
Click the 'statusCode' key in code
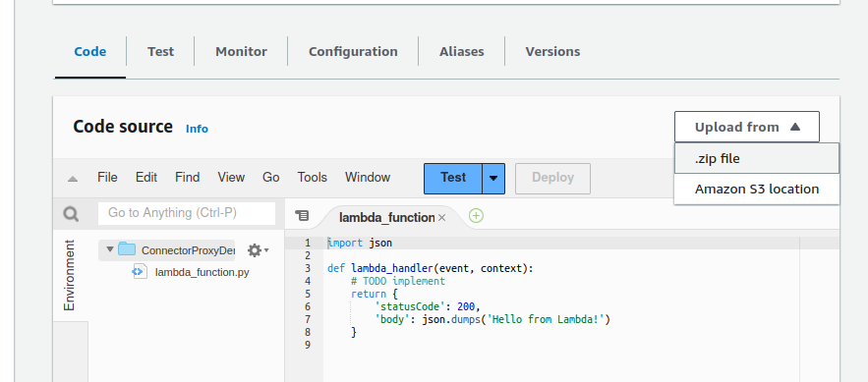click(409, 306)
